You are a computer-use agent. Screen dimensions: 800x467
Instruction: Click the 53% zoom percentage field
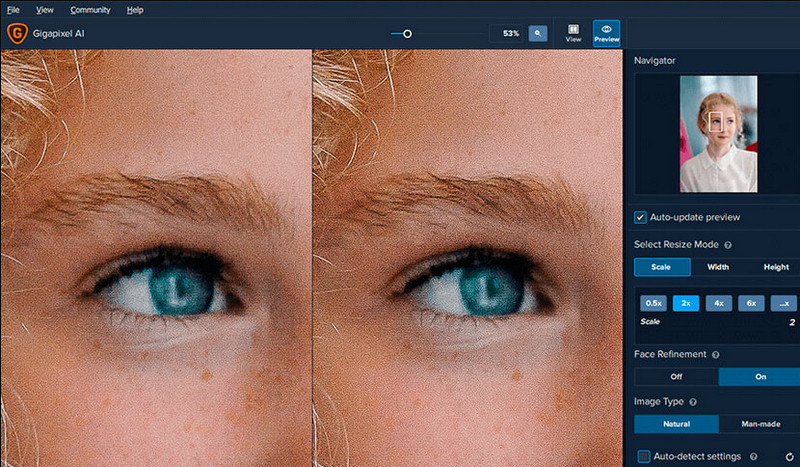click(x=508, y=33)
